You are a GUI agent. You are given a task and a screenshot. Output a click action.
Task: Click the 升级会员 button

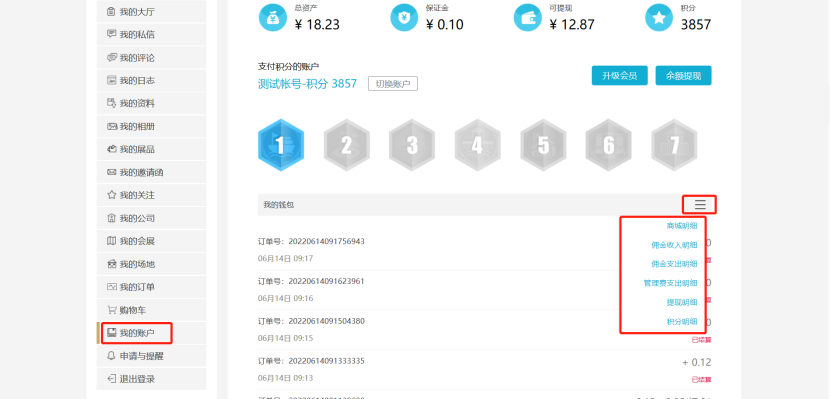click(x=619, y=76)
